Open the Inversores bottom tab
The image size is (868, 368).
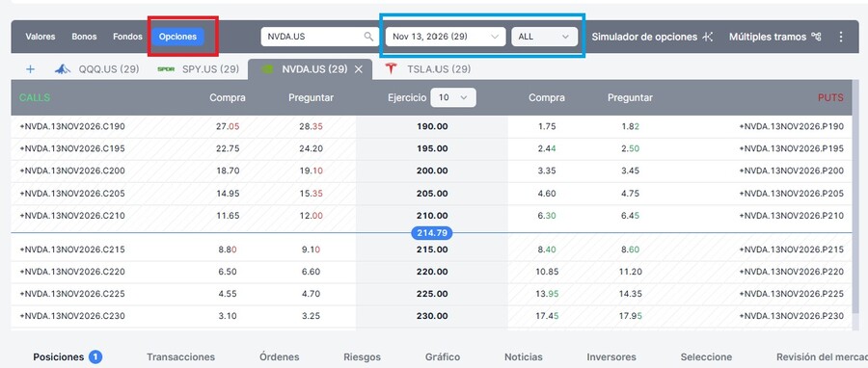coord(611,357)
